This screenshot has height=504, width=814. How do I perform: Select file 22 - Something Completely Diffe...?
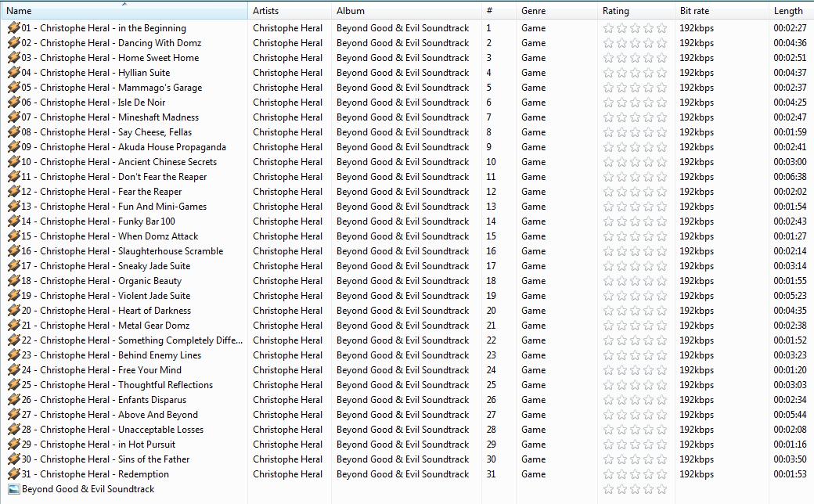coord(131,340)
